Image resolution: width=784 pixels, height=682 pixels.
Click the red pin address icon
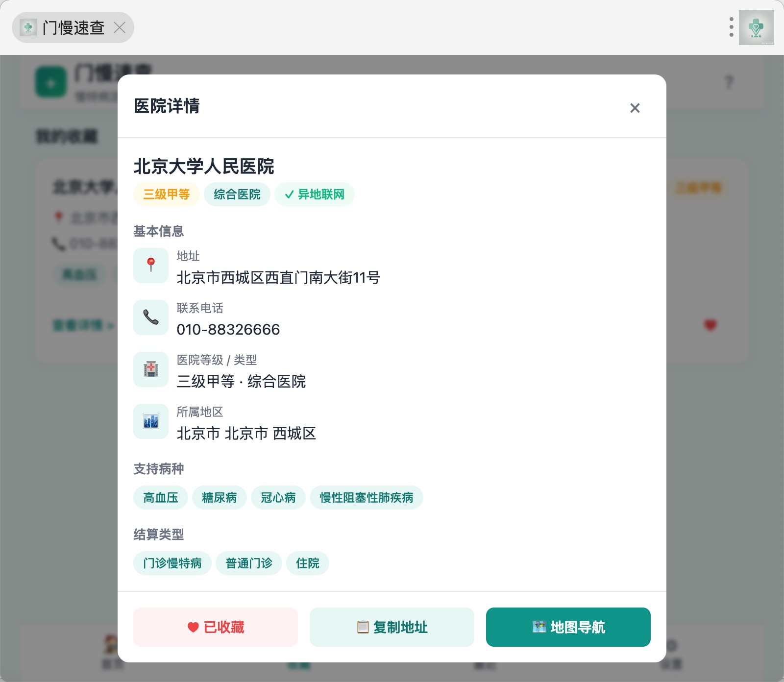(151, 266)
